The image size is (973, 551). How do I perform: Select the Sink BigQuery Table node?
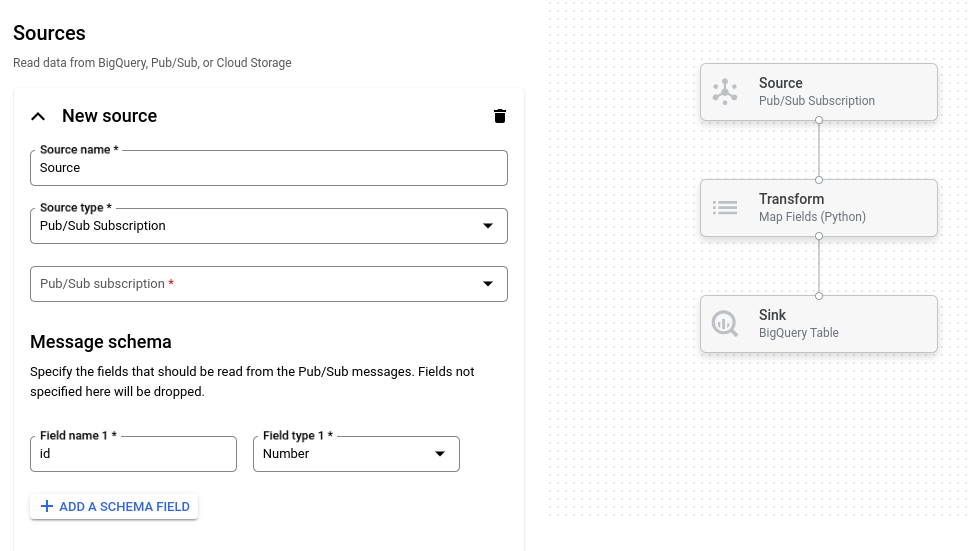(818, 324)
